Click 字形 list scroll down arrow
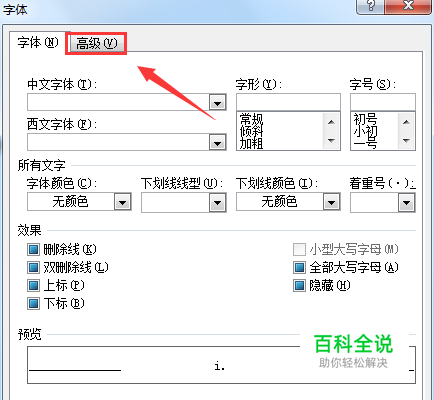Viewport: 434px width, 400px height. point(331,140)
